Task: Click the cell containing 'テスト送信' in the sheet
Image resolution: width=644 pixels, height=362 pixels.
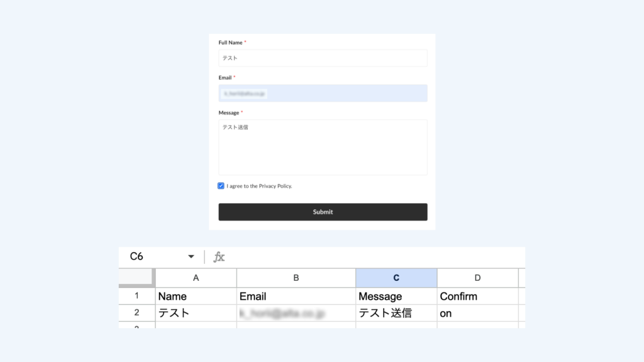Action: point(396,313)
